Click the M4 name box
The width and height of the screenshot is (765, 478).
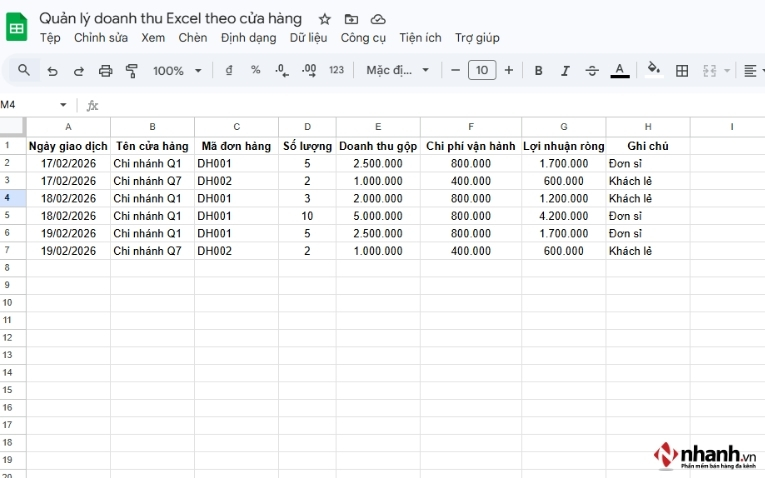click(28, 105)
